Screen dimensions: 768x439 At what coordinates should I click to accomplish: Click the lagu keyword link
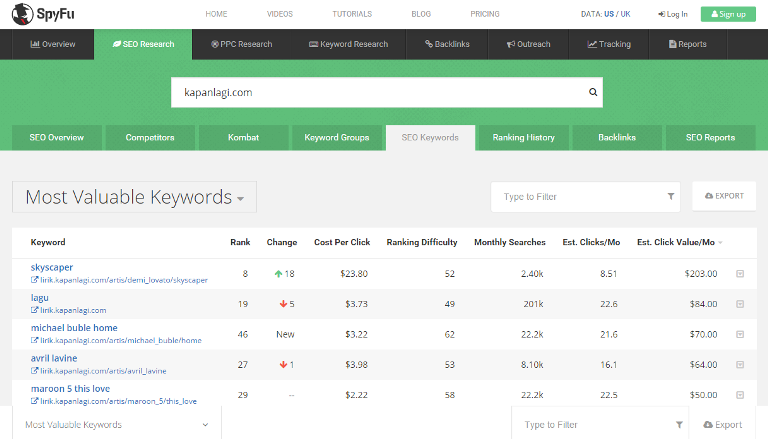tap(40, 298)
